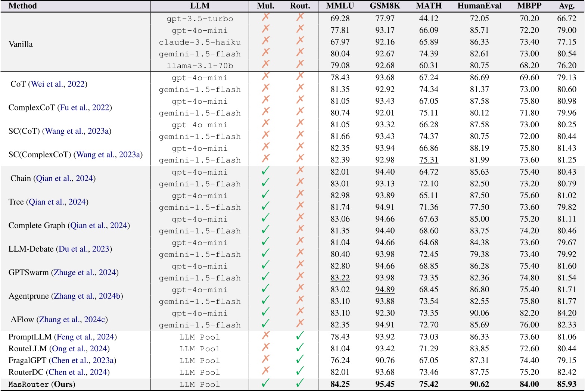Toggle RouteLLM's Mul. cross
585x392 pixels.
click(x=265, y=349)
